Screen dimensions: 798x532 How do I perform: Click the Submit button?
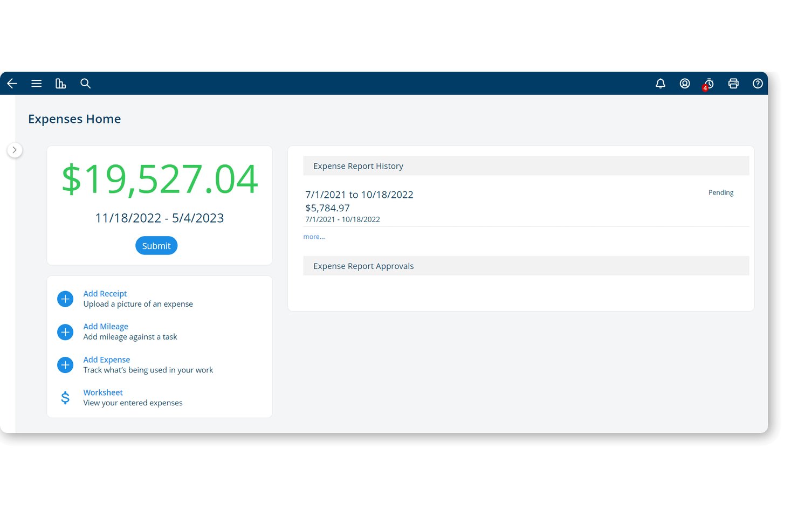pos(156,246)
